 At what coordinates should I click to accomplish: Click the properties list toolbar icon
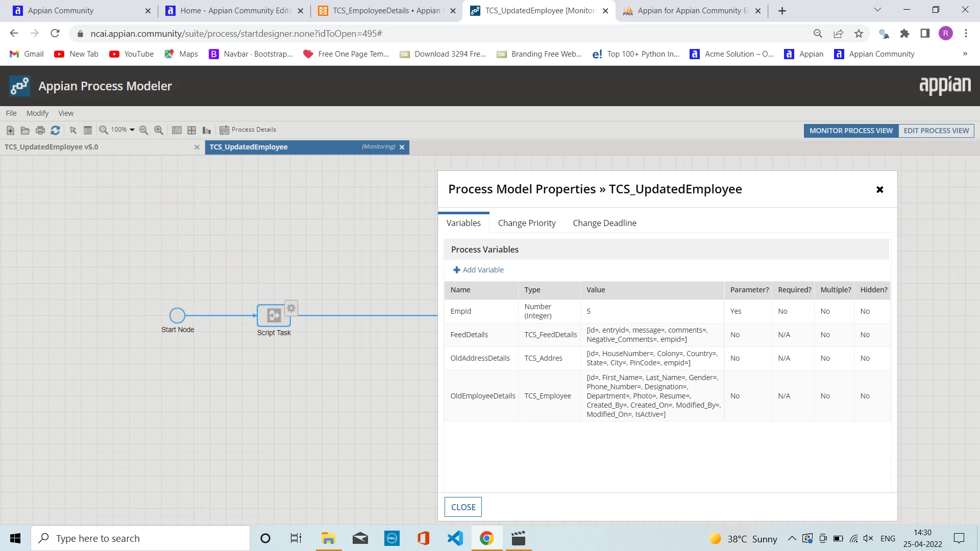(88, 130)
